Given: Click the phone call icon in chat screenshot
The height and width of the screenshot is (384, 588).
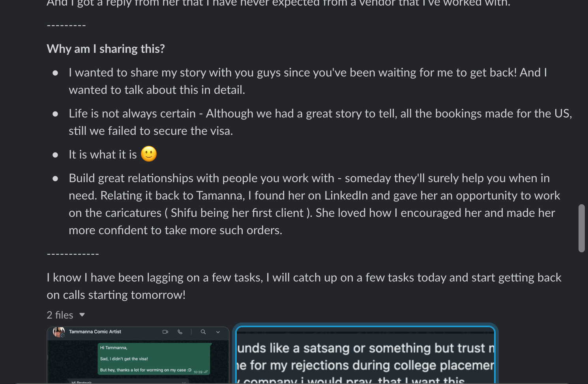Looking at the screenshot, I should [180, 332].
